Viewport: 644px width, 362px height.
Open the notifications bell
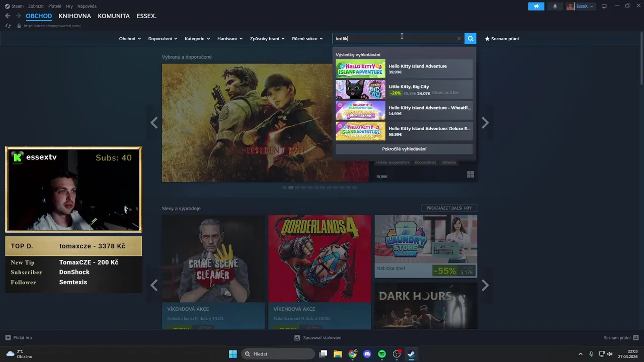[x=555, y=6]
